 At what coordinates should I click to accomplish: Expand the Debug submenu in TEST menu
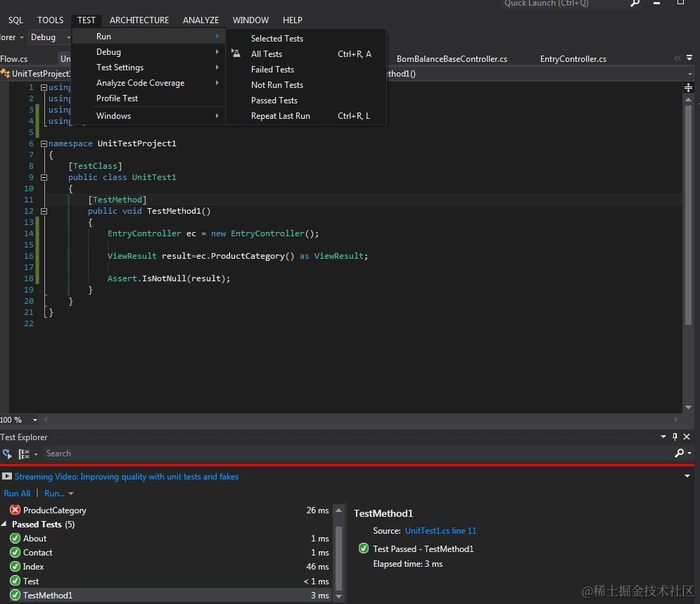coord(148,52)
